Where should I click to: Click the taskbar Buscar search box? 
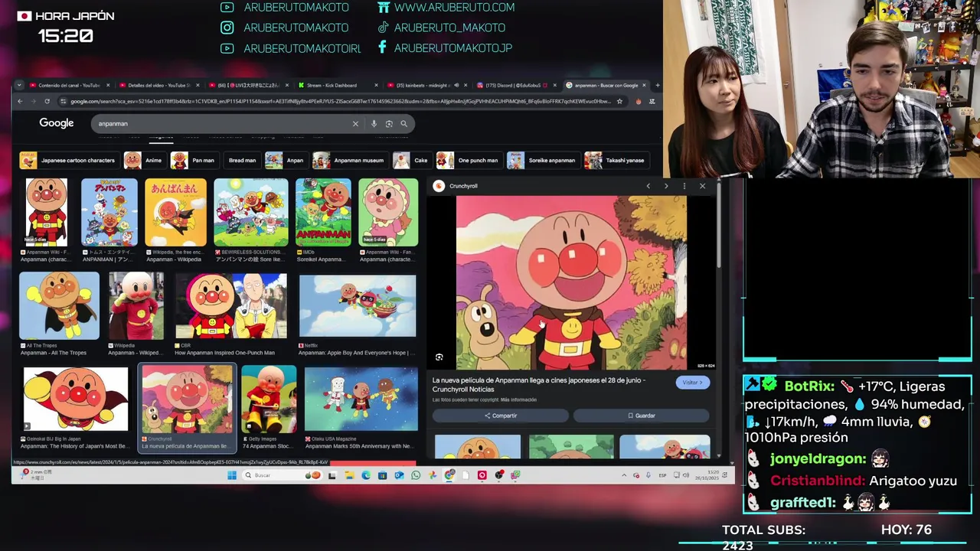pyautogui.click(x=282, y=475)
